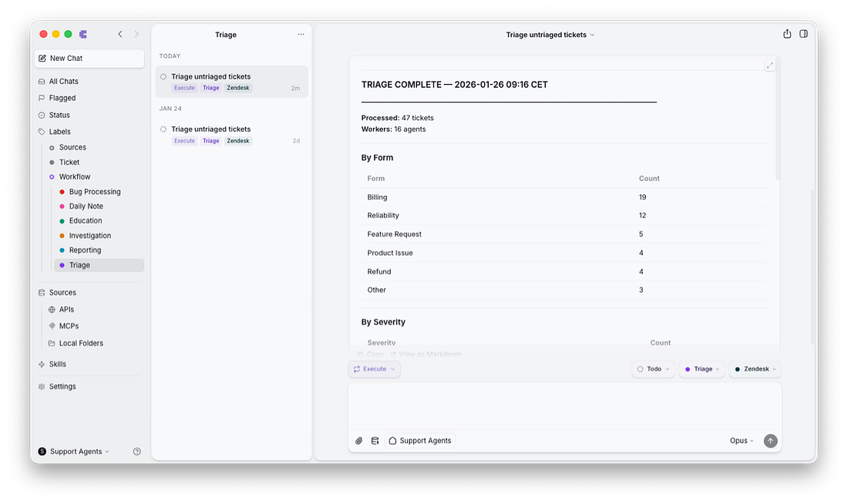This screenshot has height=504, width=848.
Task: Click Triage tag on Jan 24 chat
Action: click(211, 141)
